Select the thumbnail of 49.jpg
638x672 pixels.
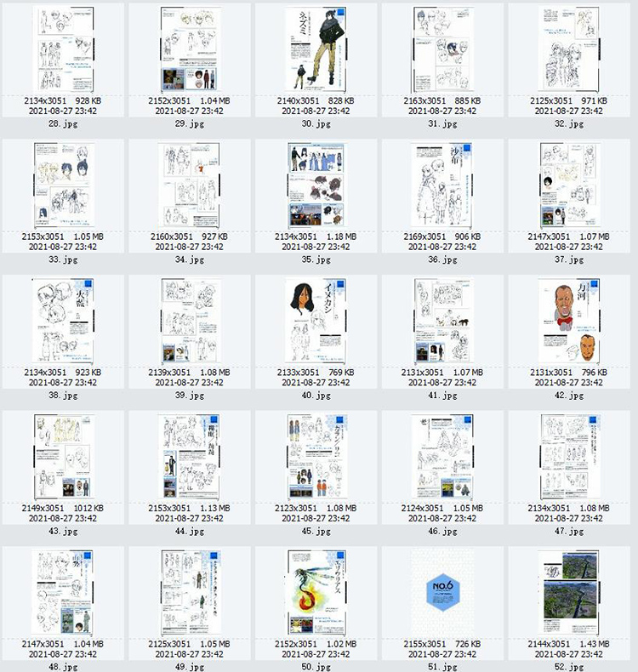coord(190,592)
